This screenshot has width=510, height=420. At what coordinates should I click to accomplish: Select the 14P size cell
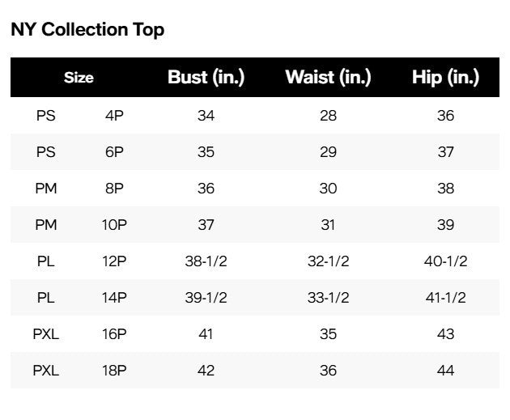[x=114, y=298]
